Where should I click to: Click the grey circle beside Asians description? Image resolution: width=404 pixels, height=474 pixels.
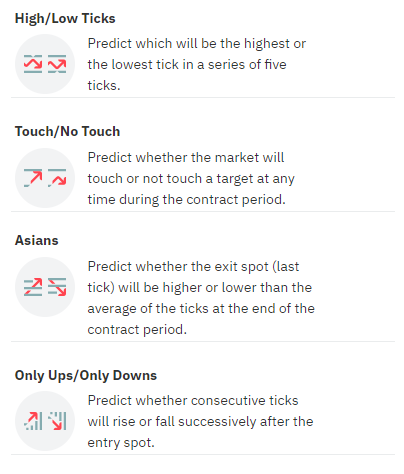(45, 287)
